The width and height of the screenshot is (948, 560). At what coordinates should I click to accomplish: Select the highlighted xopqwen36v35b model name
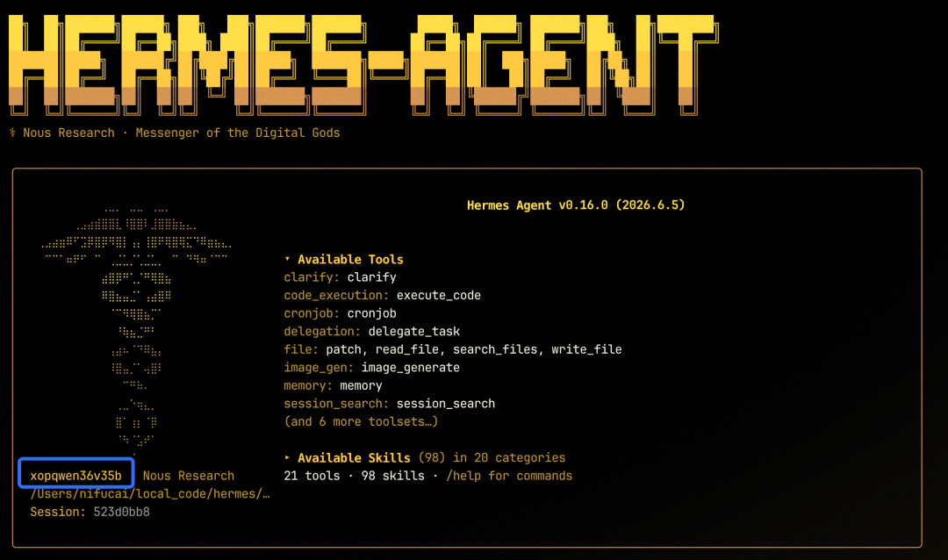pyautogui.click(x=75, y=476)
